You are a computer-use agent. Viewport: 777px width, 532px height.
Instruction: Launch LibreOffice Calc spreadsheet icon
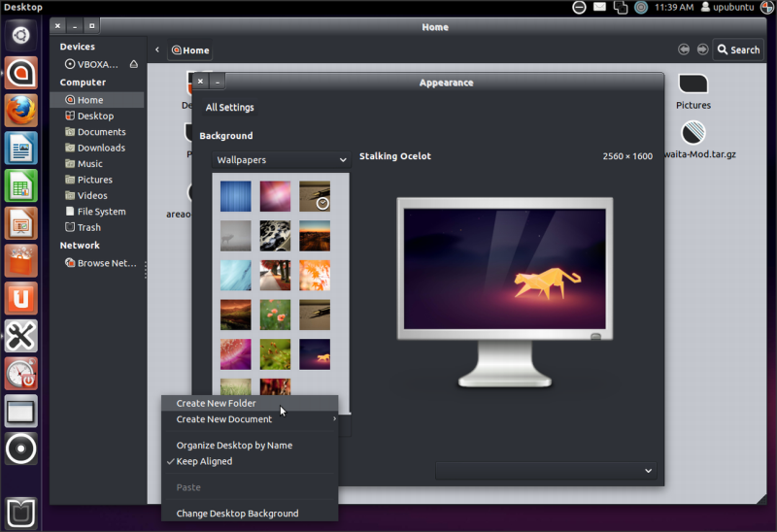click(x=20, y=185)
